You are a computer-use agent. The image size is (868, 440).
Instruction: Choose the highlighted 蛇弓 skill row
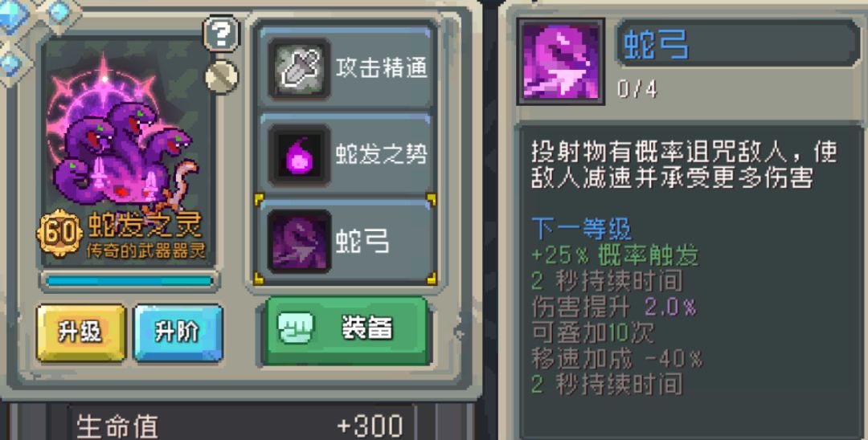pyautogui.click(x=346, y=240)
